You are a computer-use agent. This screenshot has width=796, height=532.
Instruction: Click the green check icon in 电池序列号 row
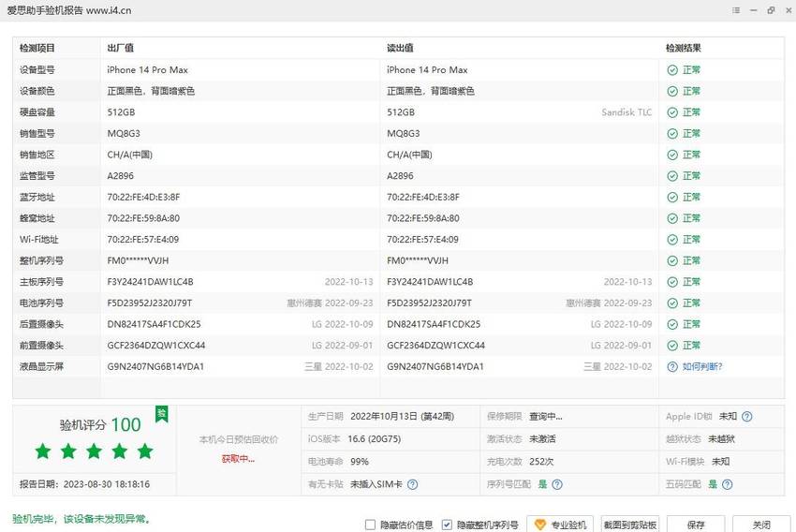672,303
